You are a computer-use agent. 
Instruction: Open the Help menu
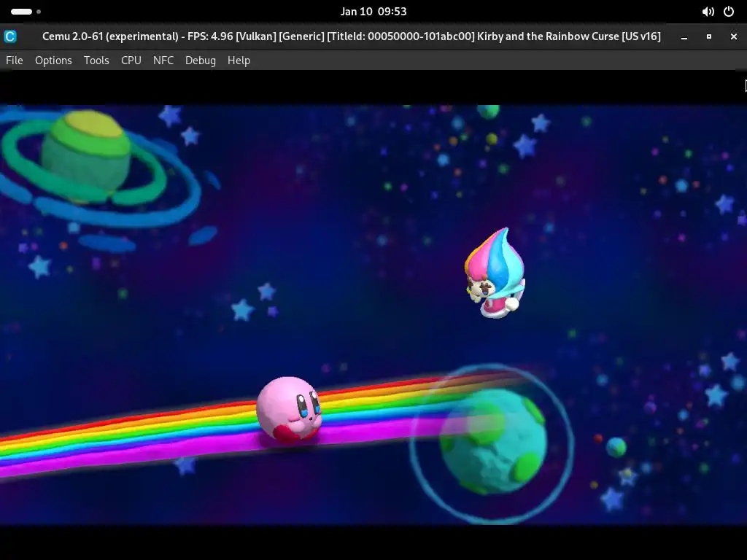tap(239, 61)
